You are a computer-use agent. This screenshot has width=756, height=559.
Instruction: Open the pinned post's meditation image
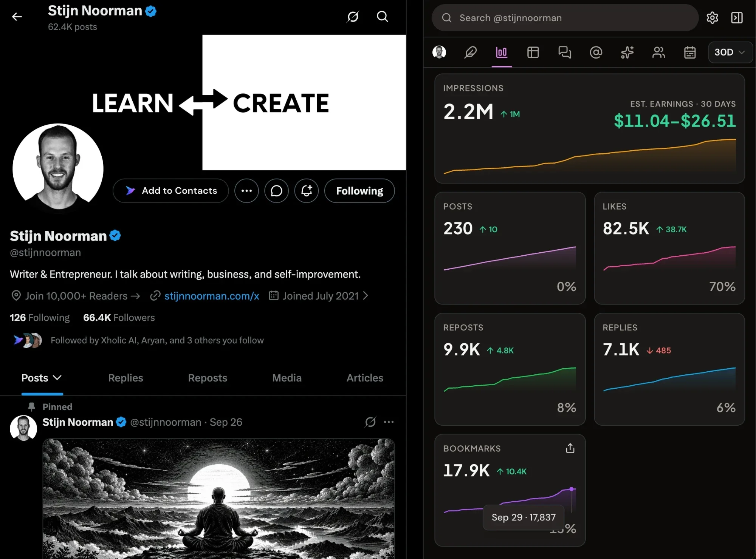[218, 499]
